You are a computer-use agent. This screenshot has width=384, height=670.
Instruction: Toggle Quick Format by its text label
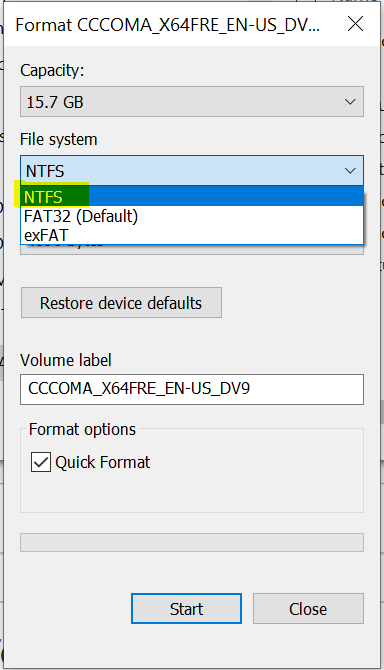[103, 462]
